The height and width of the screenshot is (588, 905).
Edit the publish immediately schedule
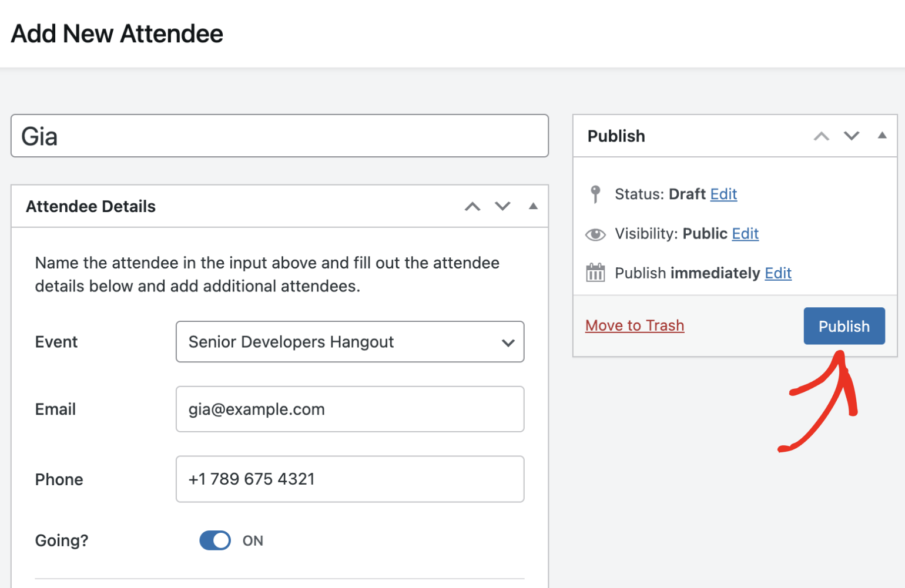[778, 273]
